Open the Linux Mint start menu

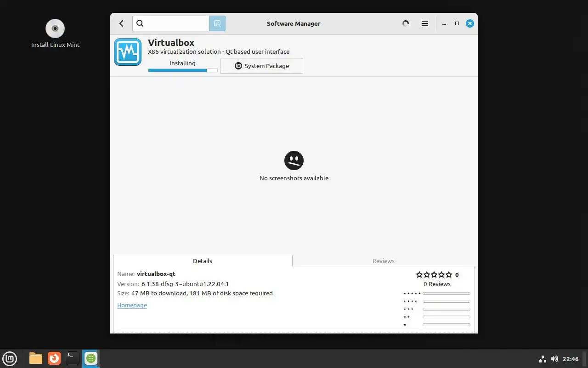click(x=10, y=358)
